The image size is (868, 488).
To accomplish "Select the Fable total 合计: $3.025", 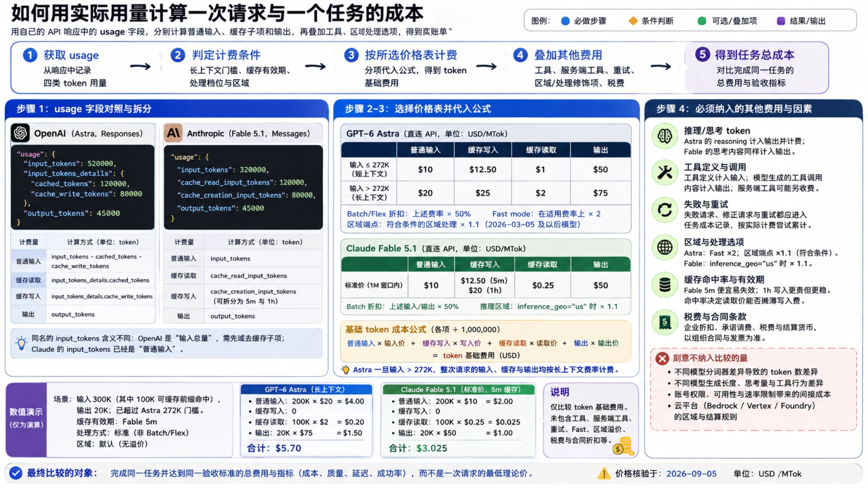I will 418,448.
